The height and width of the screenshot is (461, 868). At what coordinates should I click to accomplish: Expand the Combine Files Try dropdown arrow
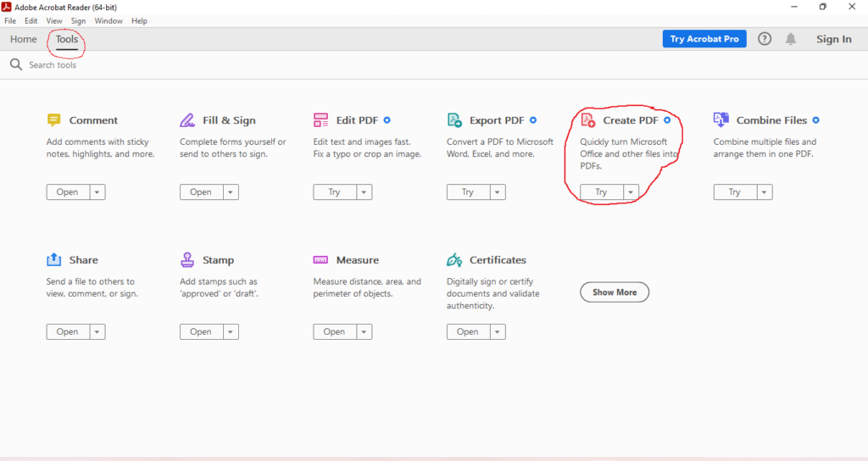coord(765,192)
